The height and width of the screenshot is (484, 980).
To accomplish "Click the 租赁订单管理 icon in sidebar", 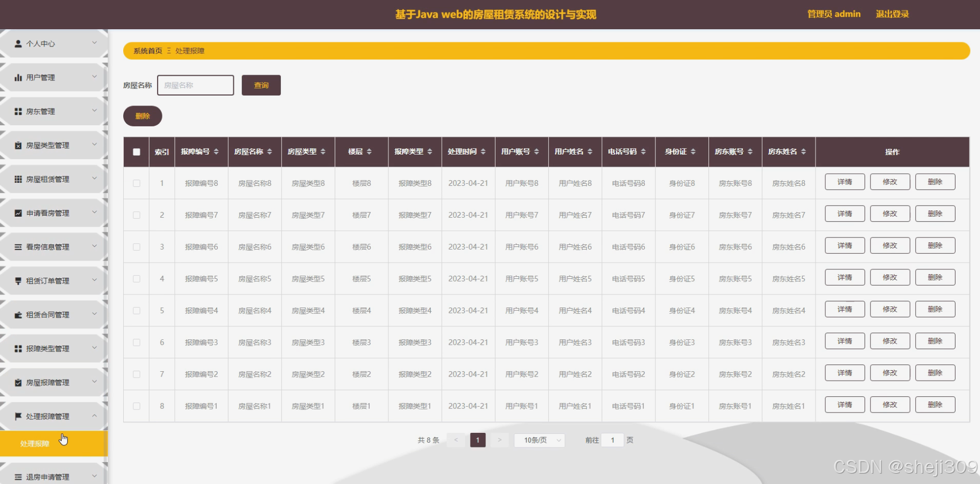I will coord(17,280).
